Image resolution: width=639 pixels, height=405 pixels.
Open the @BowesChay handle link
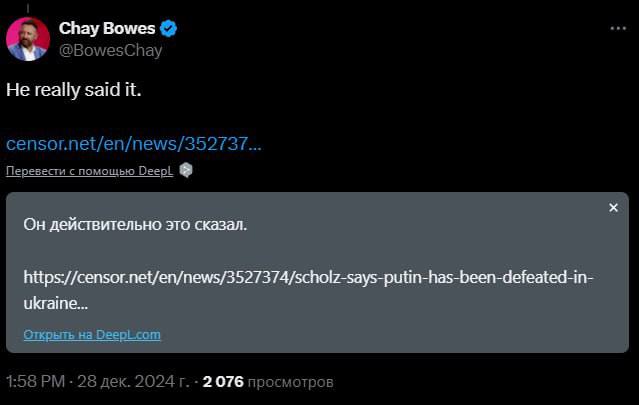click(x=110, y=50)
